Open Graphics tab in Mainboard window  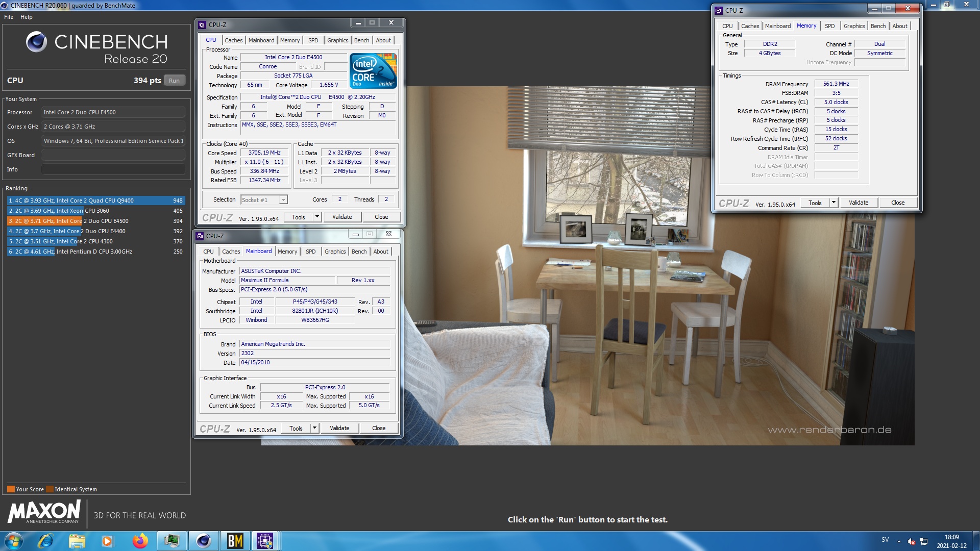(335, 252)
